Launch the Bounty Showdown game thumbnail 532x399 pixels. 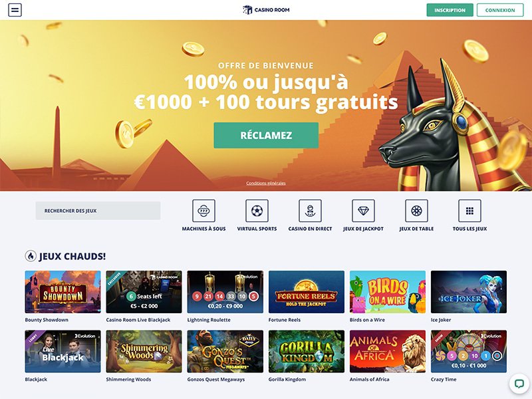click(63, 292)
